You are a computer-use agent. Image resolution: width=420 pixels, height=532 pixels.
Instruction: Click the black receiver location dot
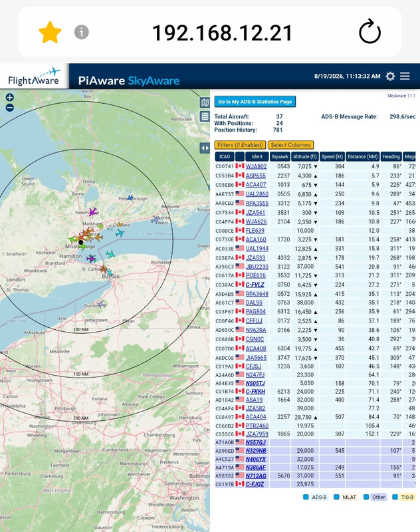click(x=80, y=242)
